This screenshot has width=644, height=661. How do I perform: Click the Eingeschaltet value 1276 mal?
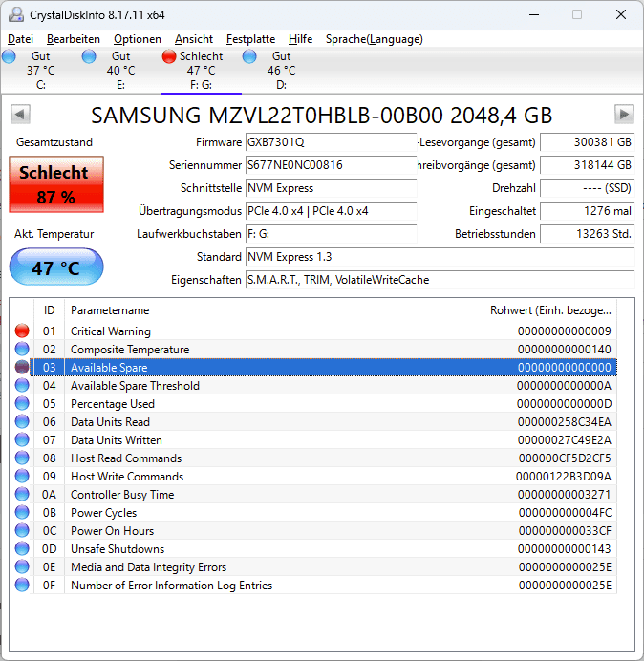point(587,211)
